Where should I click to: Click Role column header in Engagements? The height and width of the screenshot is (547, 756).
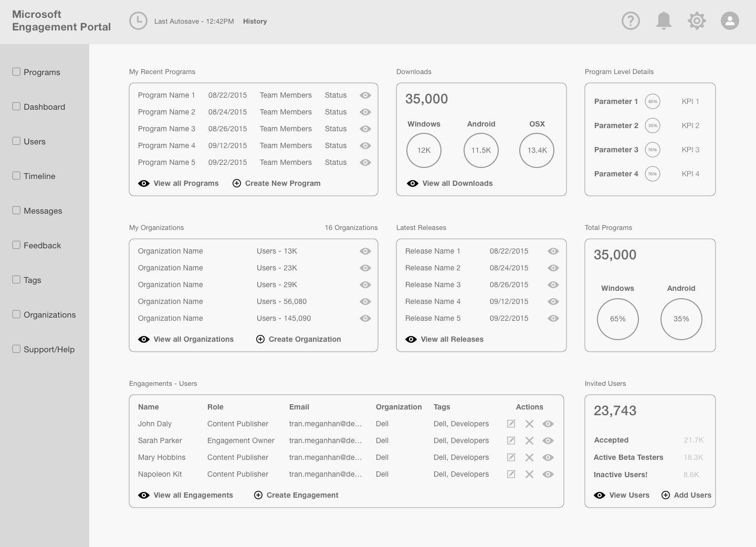click(x=215, y=407)
